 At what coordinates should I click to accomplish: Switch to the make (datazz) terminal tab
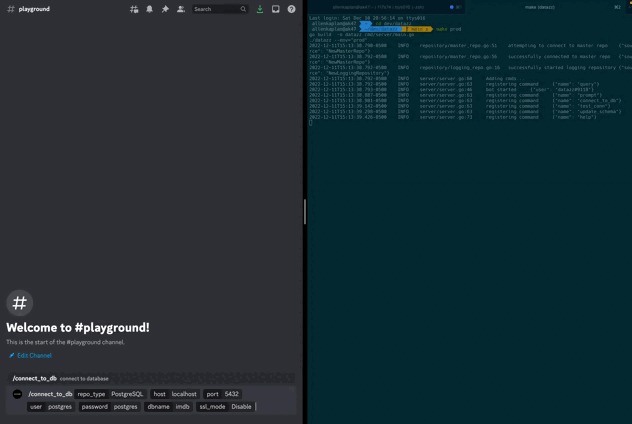[x=539, y=7]
